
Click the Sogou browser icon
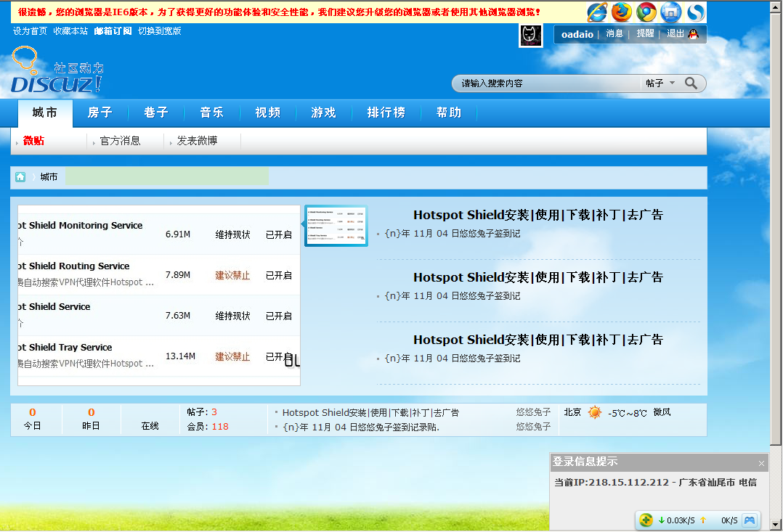point(695,12)
